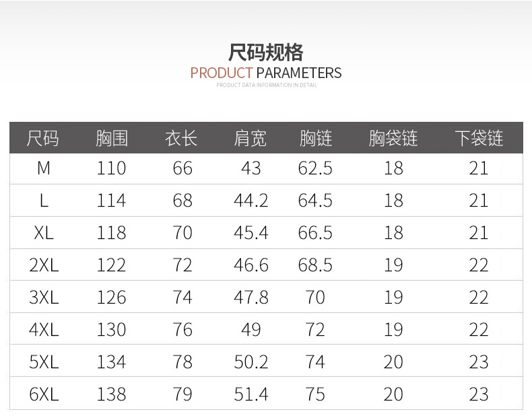Viewport: 532px width, 420px height.
Task: Select the small product data information caption
Action: click(266, 85)
